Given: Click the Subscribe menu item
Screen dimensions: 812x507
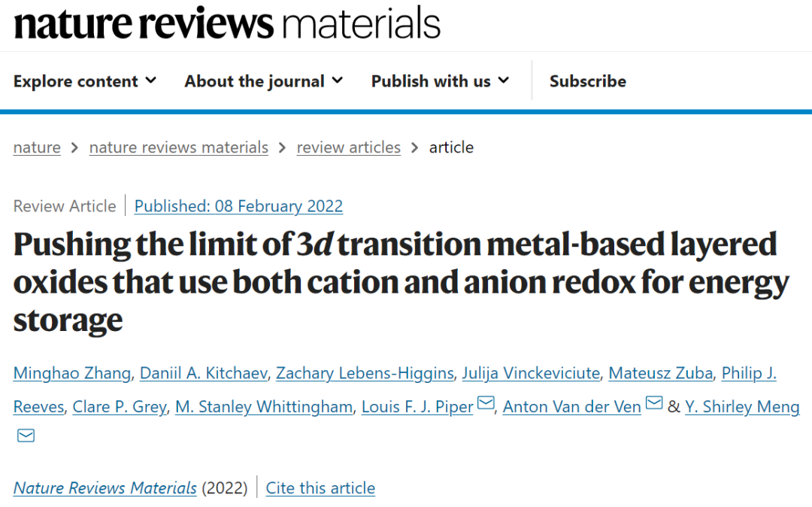Looking at the screenshot, I should 588,81.
